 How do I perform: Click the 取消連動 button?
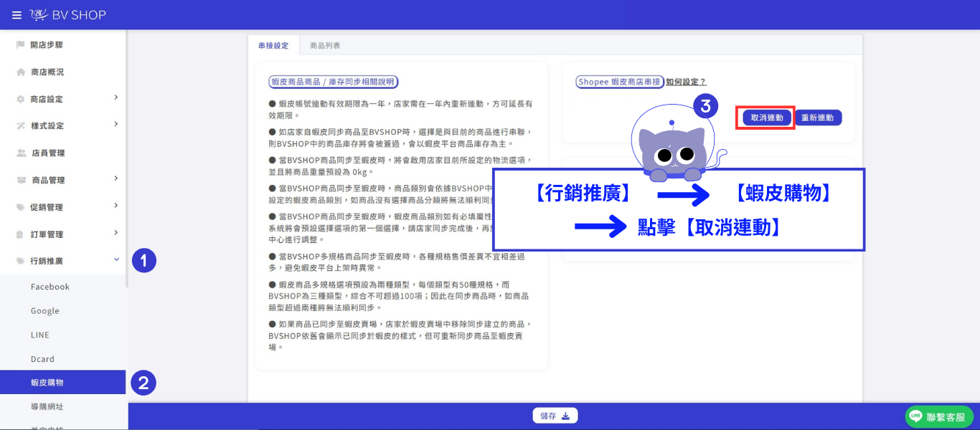(x=767, y=118)
